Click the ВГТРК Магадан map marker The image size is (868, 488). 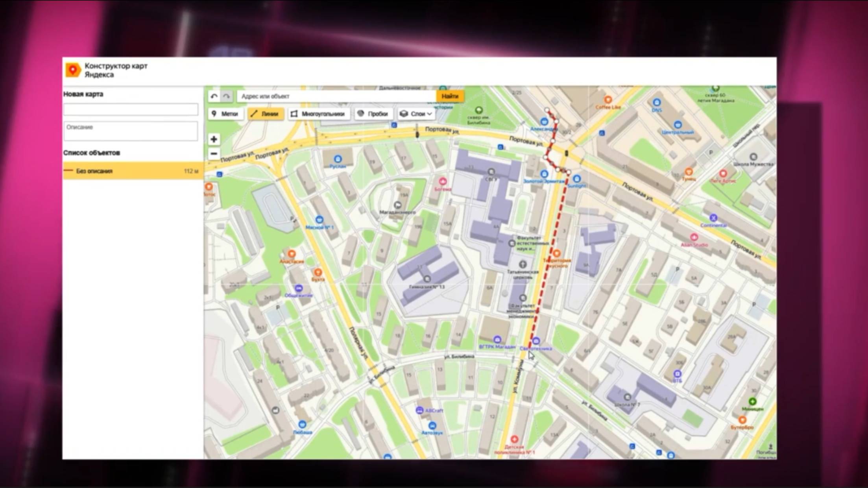497,340
